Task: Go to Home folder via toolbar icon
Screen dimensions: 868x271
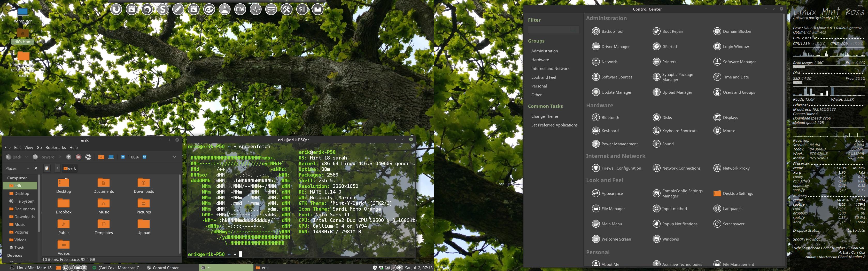Action: pos(101,157)
